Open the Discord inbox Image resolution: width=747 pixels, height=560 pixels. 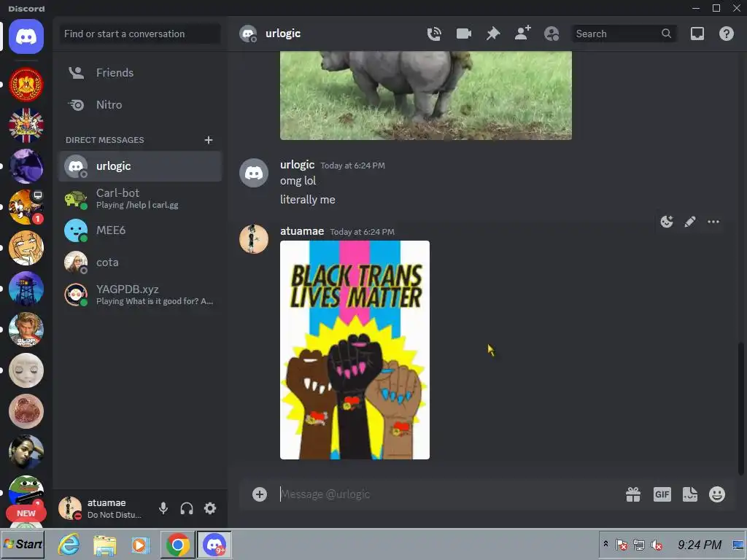697,34
